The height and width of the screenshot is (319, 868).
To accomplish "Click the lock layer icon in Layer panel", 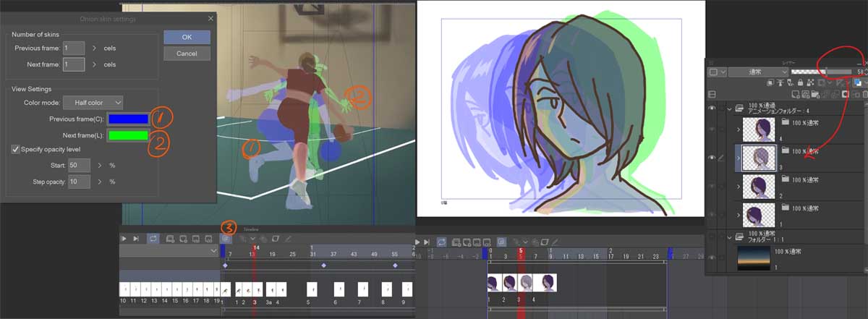I will (x=800, y=82).
